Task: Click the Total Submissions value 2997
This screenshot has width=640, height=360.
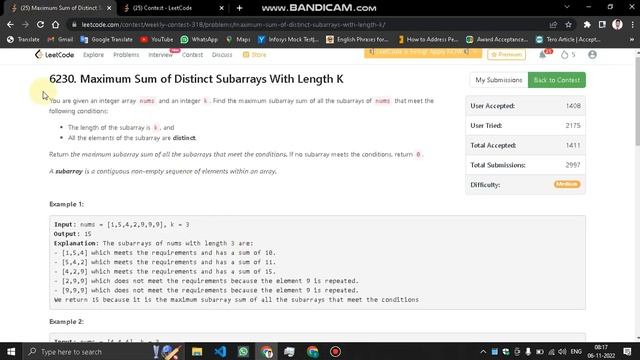Action: 573,165
